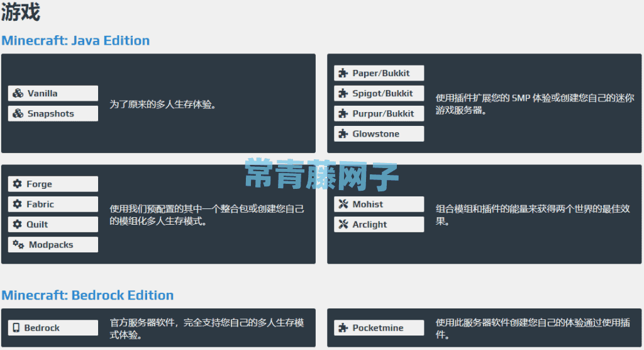Image resolution: width=644 pixels, height=350 pixels.
Task: Click the description starting 使用此服务器软件
Action: [x=533, y=329]
